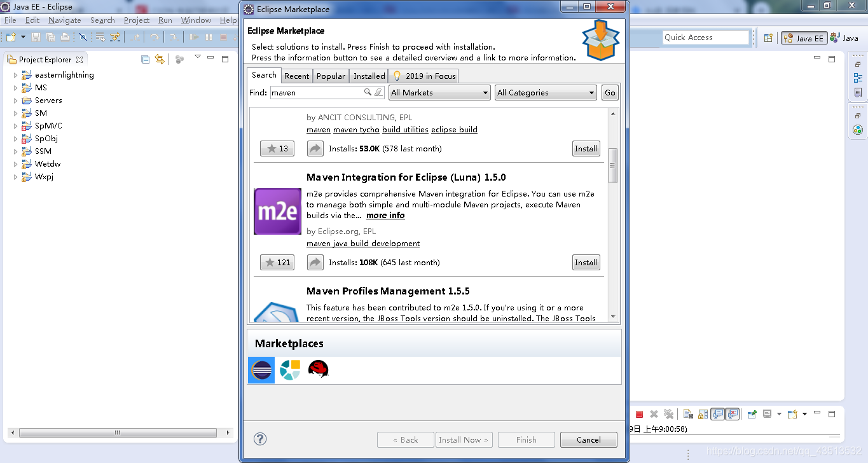Open the Window menu

point(196,20)
